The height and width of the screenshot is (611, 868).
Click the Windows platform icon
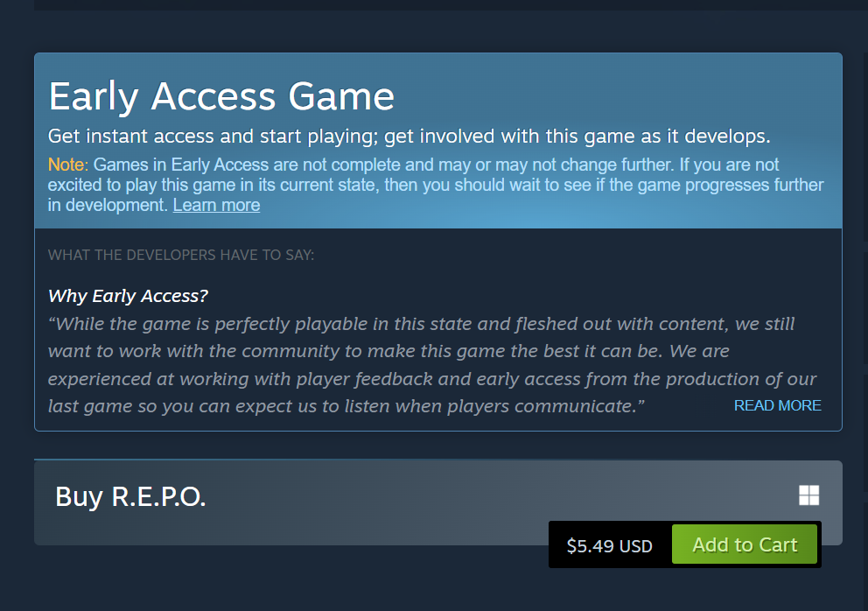[808, 495]
